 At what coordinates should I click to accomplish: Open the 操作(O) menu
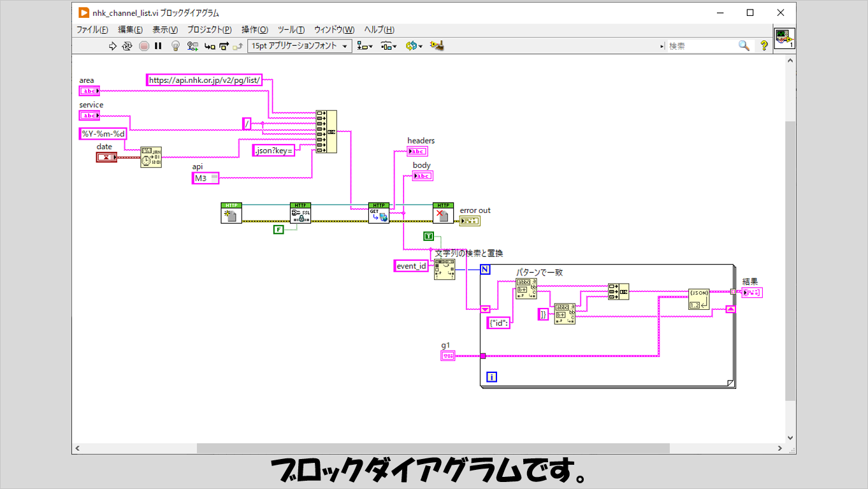[x=255, y=30]
